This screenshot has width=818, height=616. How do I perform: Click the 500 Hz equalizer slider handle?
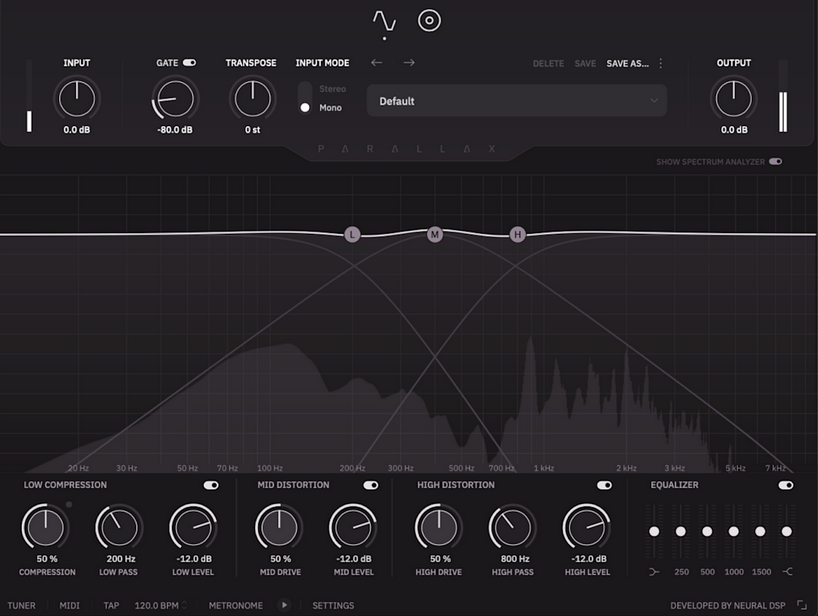click(707, 532)
